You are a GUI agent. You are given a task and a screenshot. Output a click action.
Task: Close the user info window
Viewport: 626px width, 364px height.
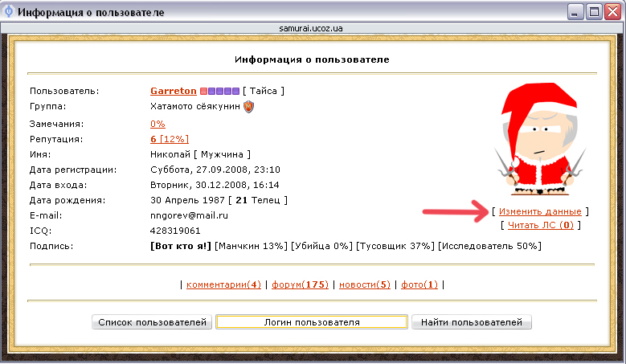tap(612, 12)
